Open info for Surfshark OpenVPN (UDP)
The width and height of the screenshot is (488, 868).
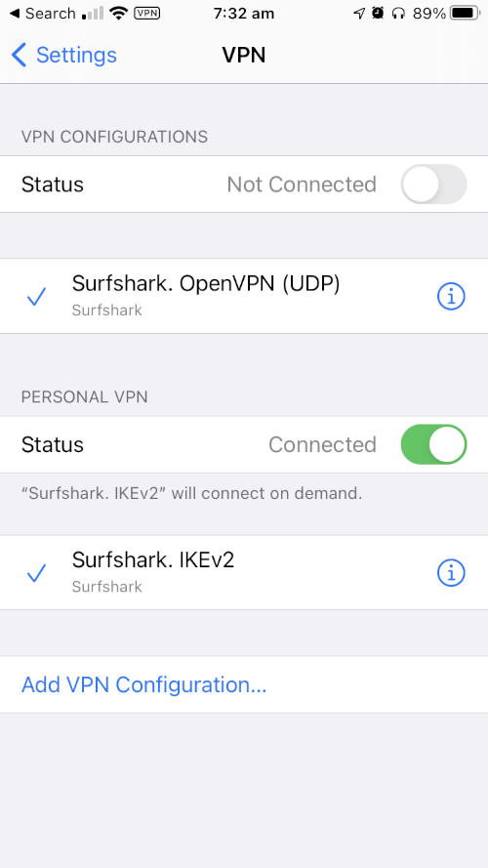point(451,297)
